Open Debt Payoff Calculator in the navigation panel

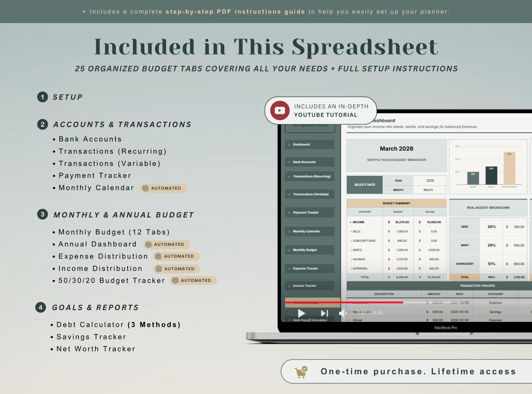click(310, 320)
